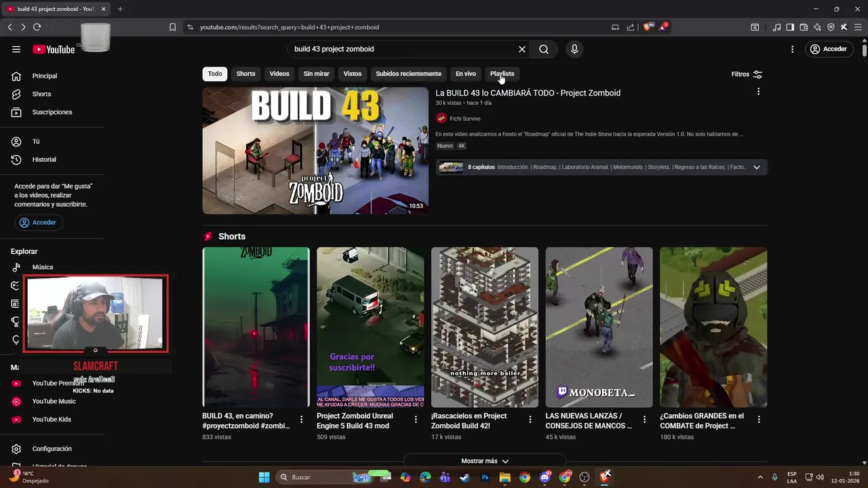
Task: Select the Videos filter chip
Action: pyautogui.click(x=279, y=74)
